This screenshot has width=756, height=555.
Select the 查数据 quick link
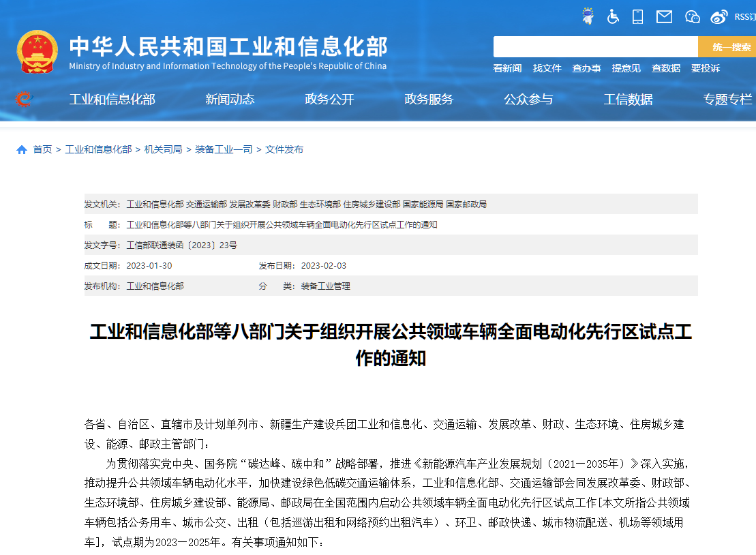point(666,68)
